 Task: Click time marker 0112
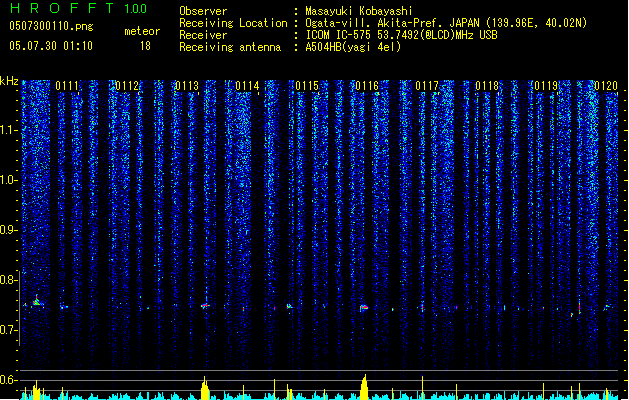click(x=127, y=86)
